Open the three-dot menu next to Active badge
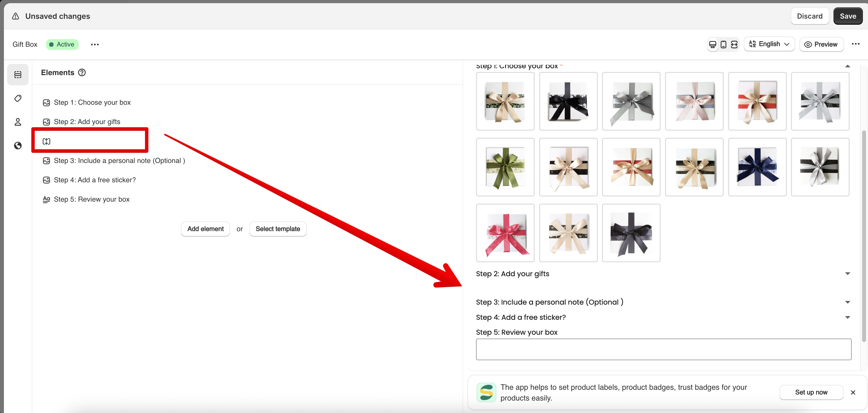868x413 pixels. point(95,45)
